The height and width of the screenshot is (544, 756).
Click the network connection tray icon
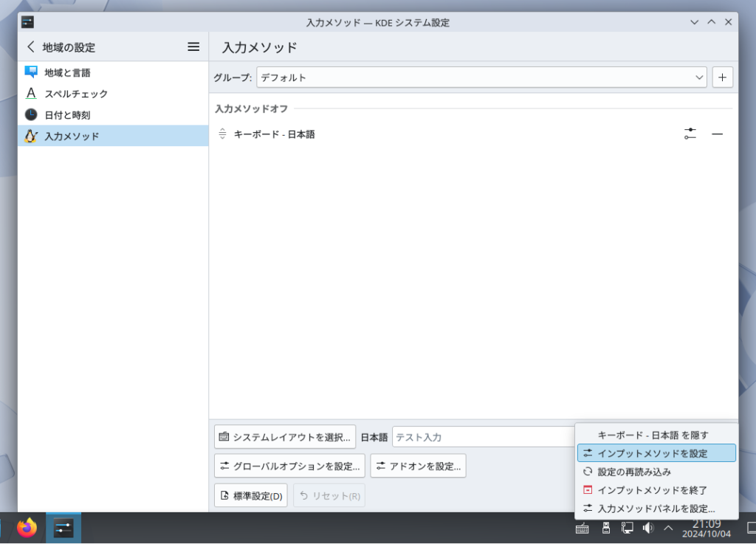tap(627, 528)
